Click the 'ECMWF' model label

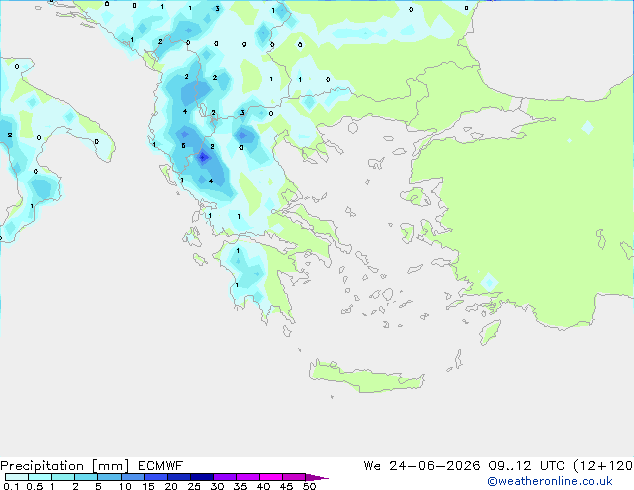click(x=161, y=465)
